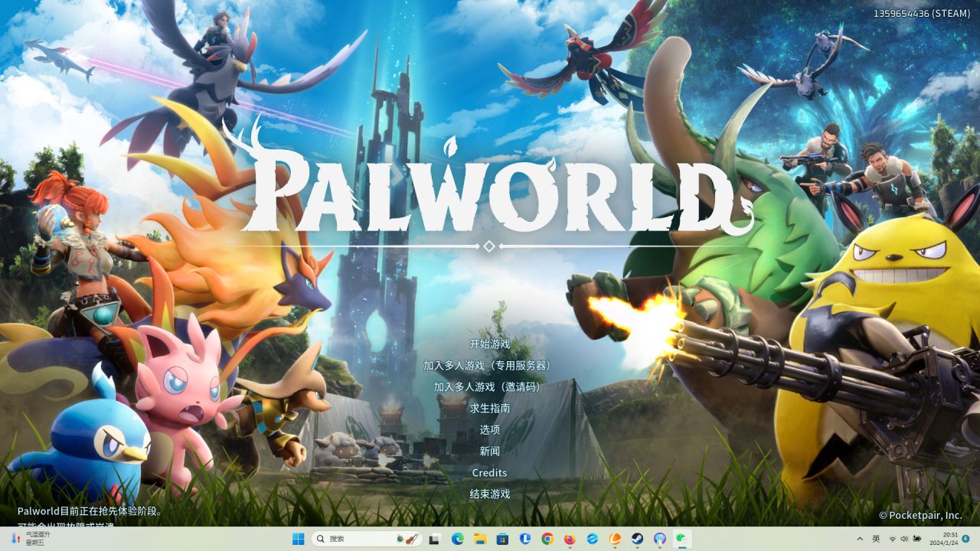The image size is (980, 551).
Task: Open the blue shield L app icon
Action: [525, 539]
